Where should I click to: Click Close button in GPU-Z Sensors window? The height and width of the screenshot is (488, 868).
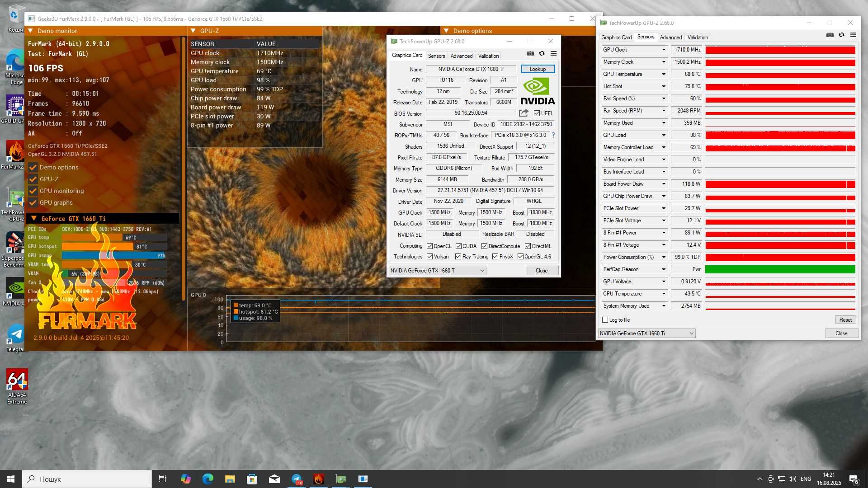(x=841, y=333)
